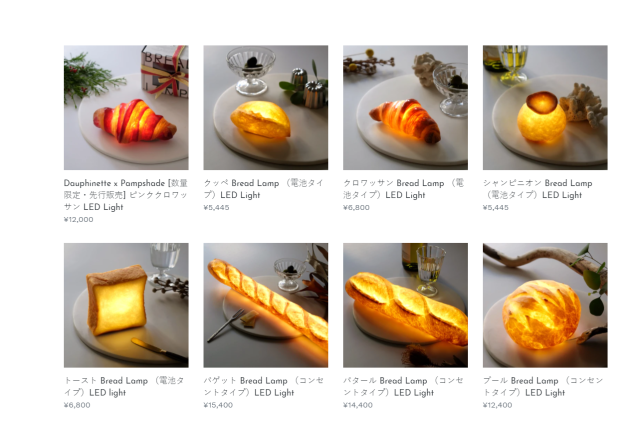This screenshot has width=640, height=425.
Task: Open the トースト Bread Lamp title link
Action: [124, 386]
